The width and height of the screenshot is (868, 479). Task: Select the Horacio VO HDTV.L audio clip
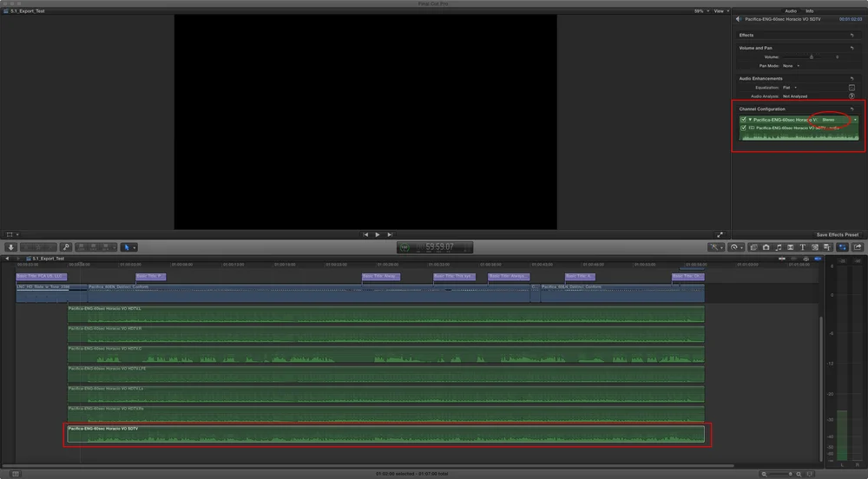tap(386, 314)
